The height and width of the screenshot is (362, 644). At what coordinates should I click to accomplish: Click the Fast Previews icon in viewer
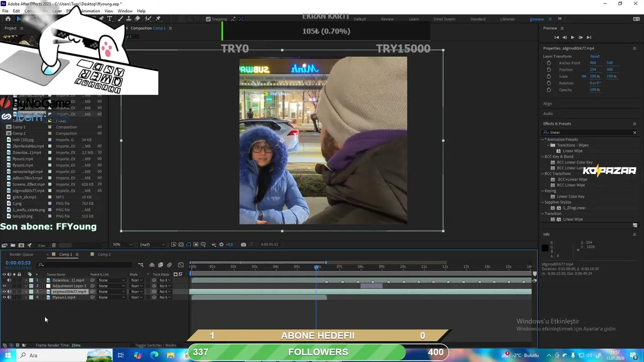click(174, 244)
